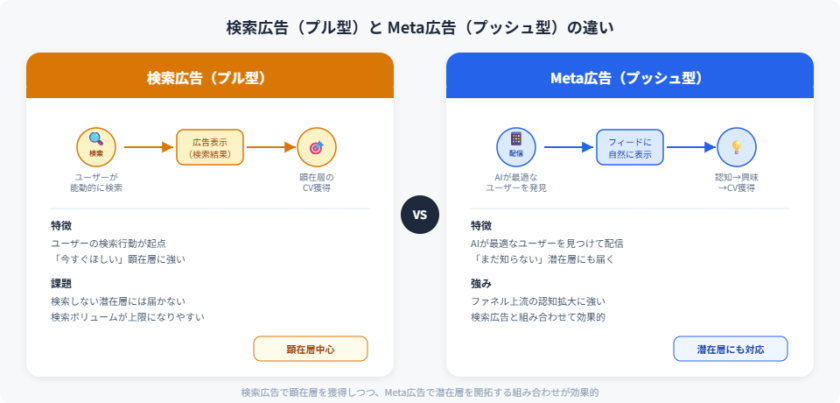
Task: Click the 特徴 heading in the search ads card
Action: pyautogui.click(x=61, y=225)
